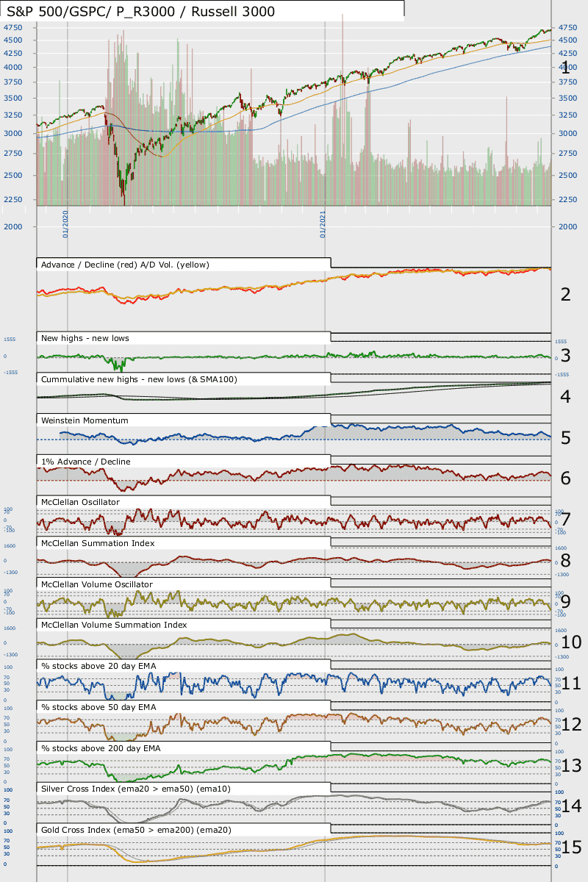Select panel number 4 on the right

[x=565, y=397]
